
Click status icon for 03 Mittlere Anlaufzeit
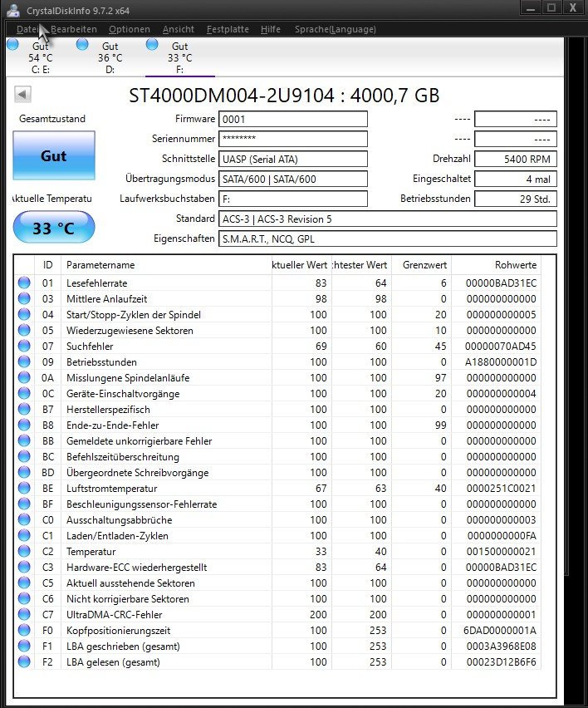click(x=24, y=298)
